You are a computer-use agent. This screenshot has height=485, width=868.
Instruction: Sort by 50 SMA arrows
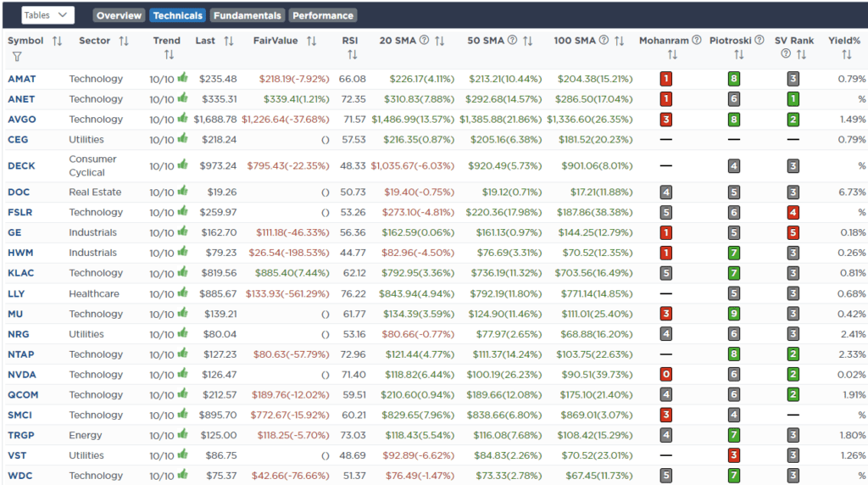point(527,41)
